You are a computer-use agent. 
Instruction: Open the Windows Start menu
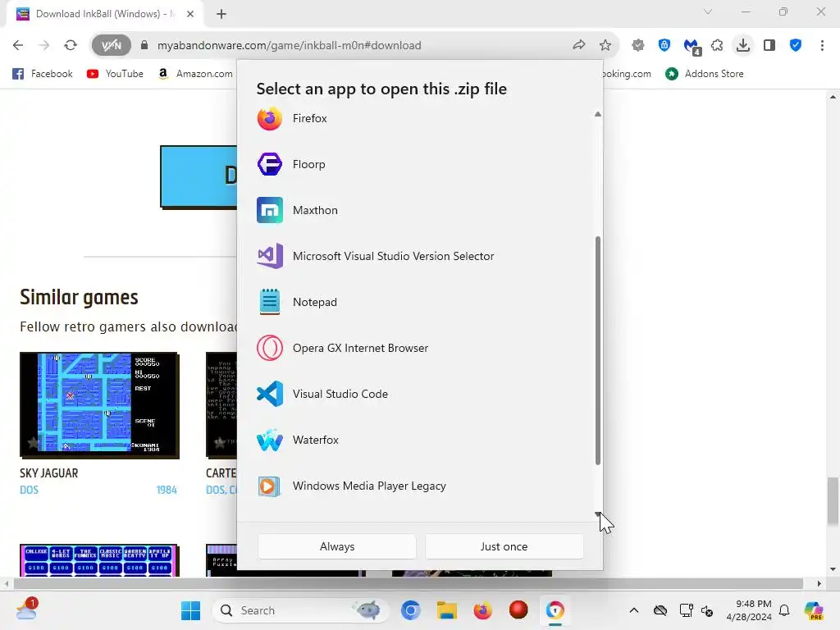tap(190, 610)
